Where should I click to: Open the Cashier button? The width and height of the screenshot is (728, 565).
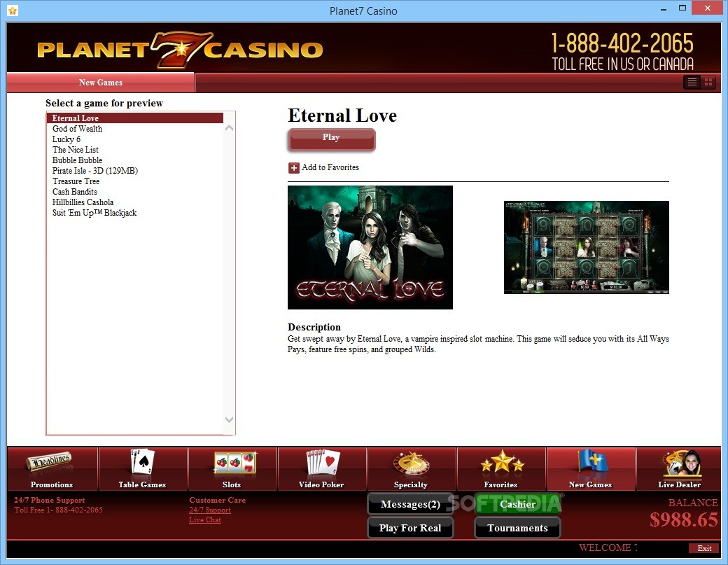click(518, 504)
